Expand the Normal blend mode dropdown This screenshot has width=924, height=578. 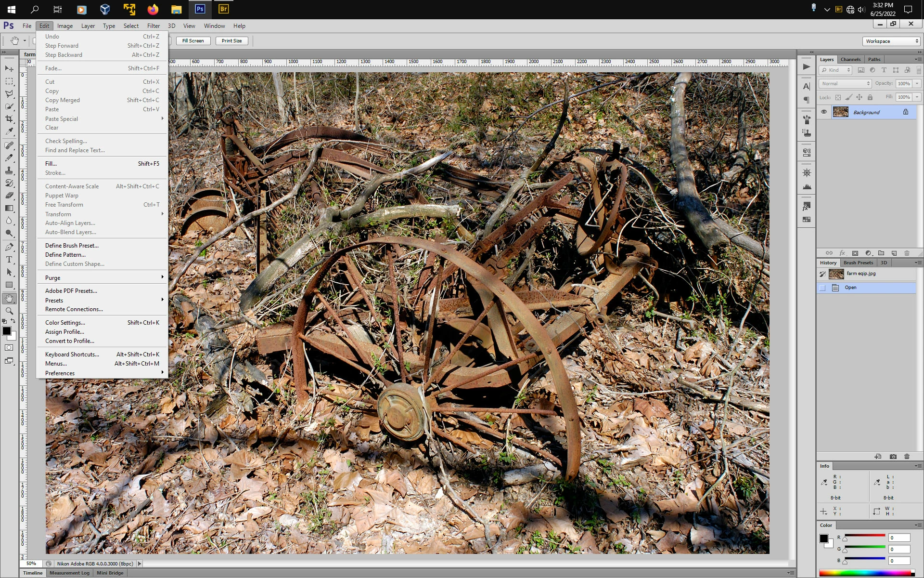tap(845, 83)
